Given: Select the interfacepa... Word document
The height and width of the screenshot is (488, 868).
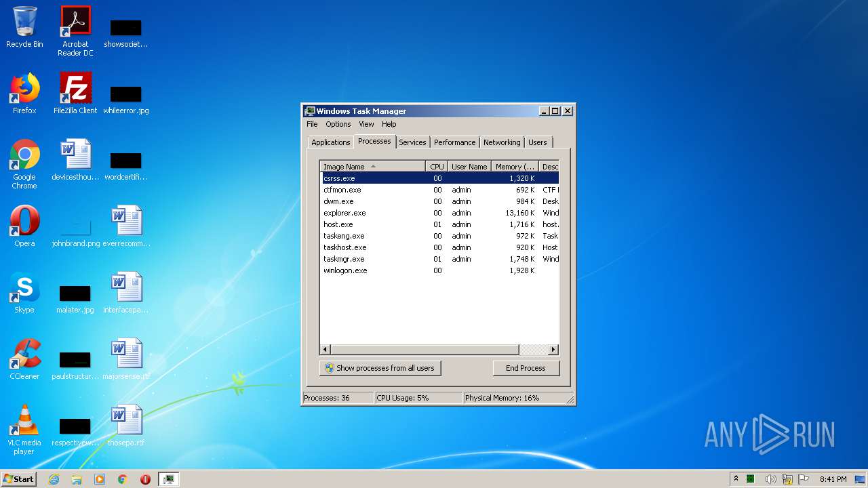Looking at the screenshot, I should 126,293.
